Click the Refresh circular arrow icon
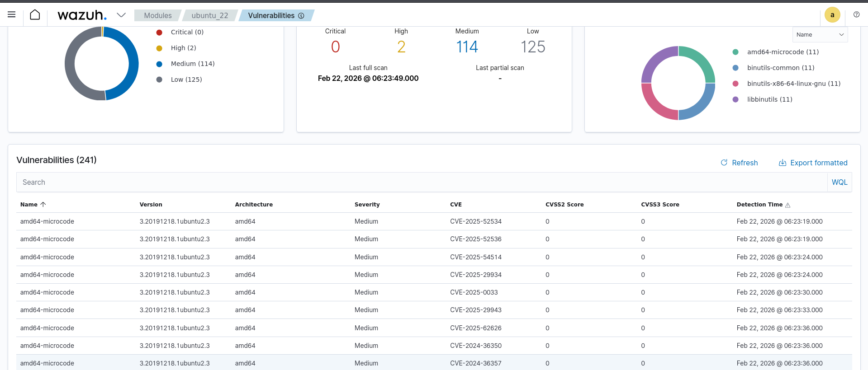 coord(724,163)
